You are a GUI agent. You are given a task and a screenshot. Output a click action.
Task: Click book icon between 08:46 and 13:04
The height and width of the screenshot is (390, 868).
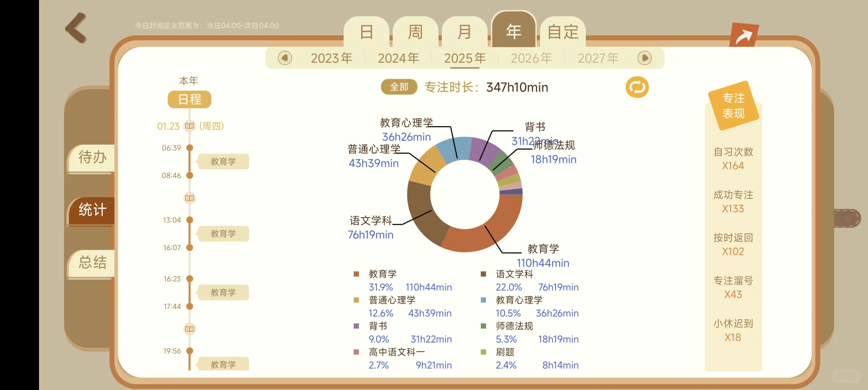coord(189,198)
